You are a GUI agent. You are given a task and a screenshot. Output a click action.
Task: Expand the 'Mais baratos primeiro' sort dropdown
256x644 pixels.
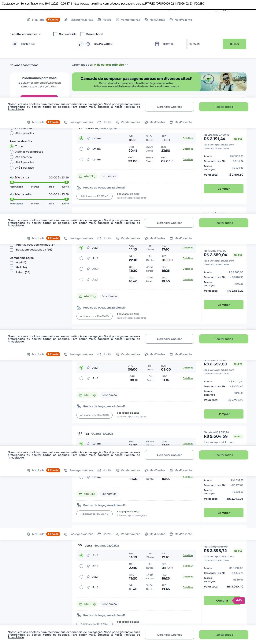(111, 65)
